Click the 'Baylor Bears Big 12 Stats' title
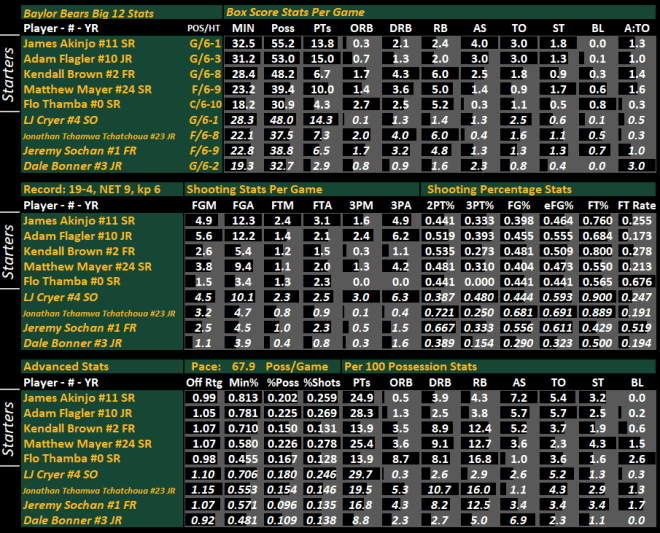This screenshot has width=660, height=533. tap(89, 13)
